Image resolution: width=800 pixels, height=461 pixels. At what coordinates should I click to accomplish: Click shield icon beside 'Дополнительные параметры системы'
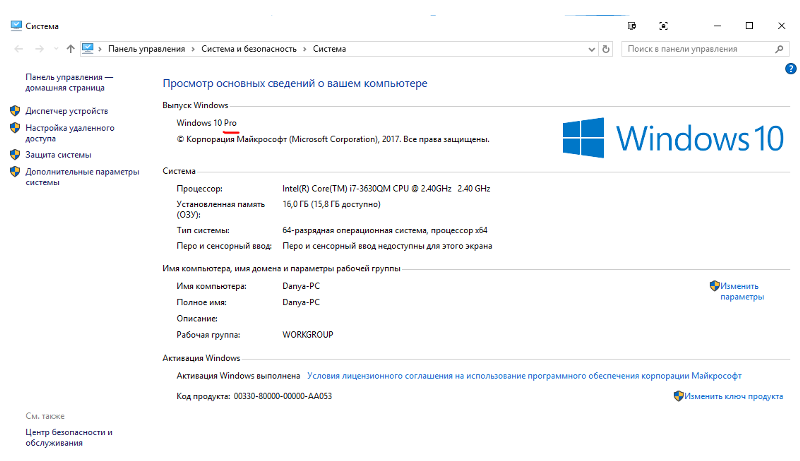[x=15, y=171]
